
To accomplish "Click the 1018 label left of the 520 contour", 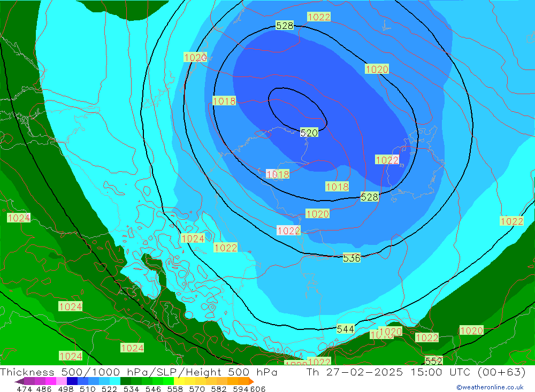I will (x=224, y=101).
